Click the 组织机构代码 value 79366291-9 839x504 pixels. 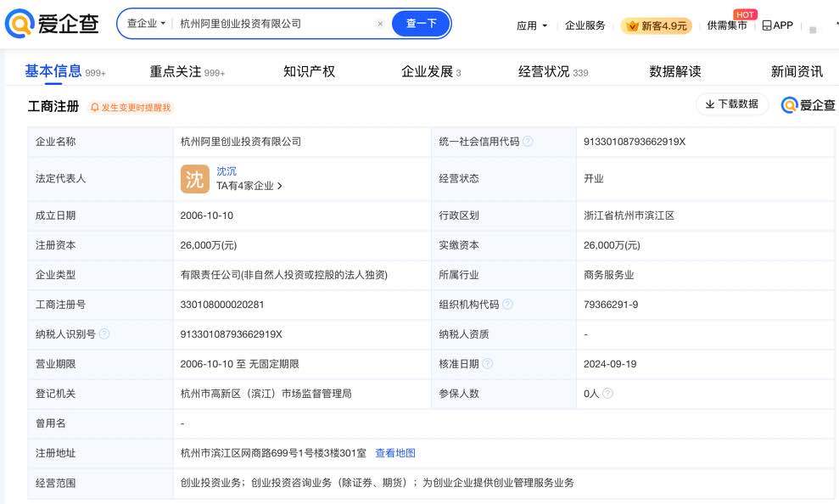point(611,305)
